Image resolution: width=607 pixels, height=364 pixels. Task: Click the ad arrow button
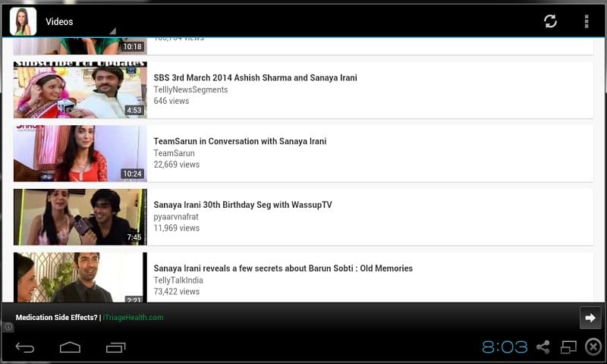pos(590,318)
